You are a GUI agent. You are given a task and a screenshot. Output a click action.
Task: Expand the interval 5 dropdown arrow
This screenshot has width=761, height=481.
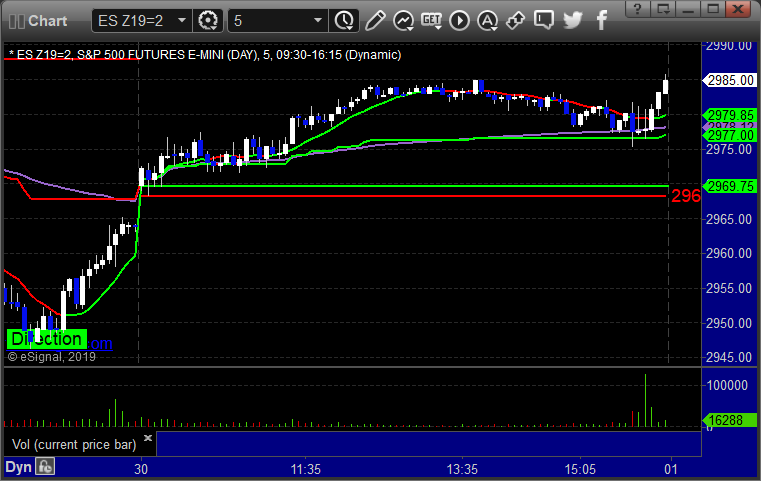pos(318,21)
